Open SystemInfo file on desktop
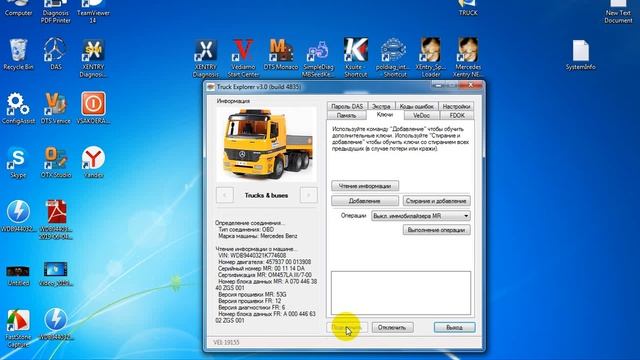This screenshot has width=640, height=360. (x=580, y=55)
